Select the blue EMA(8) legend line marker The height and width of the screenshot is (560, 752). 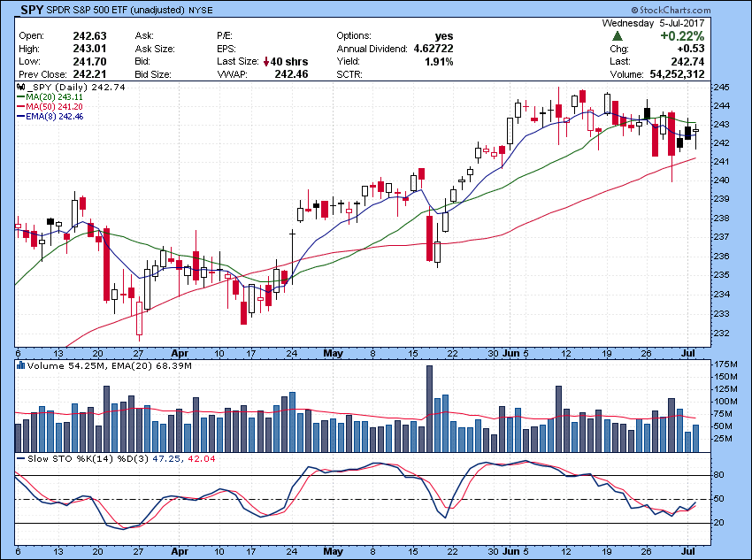coord(21,116)
